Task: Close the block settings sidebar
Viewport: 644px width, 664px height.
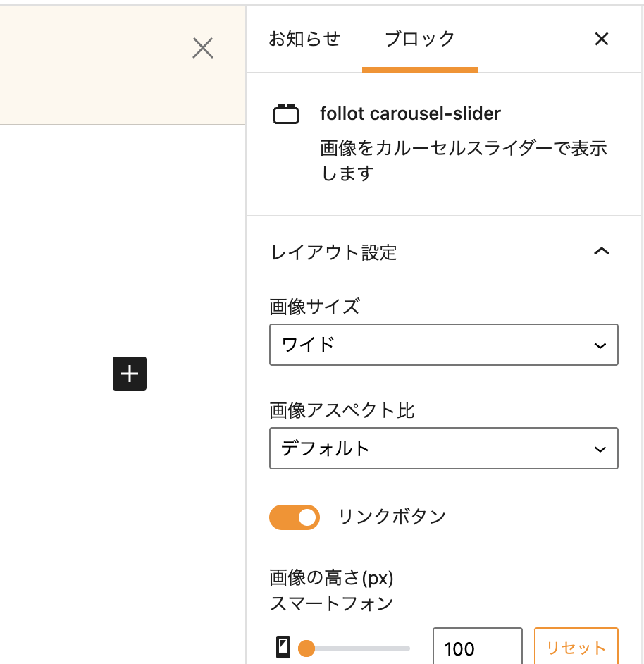Action: click(x=601, y=39)
